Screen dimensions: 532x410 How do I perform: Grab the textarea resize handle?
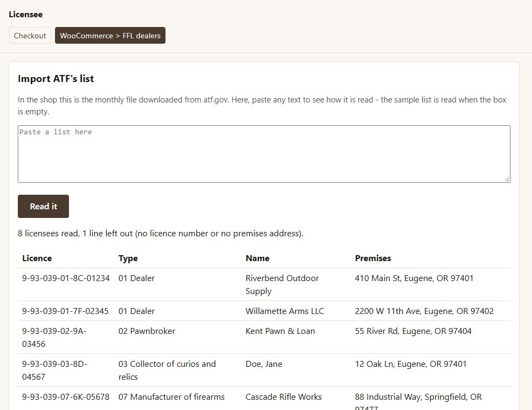click(507, 179)
